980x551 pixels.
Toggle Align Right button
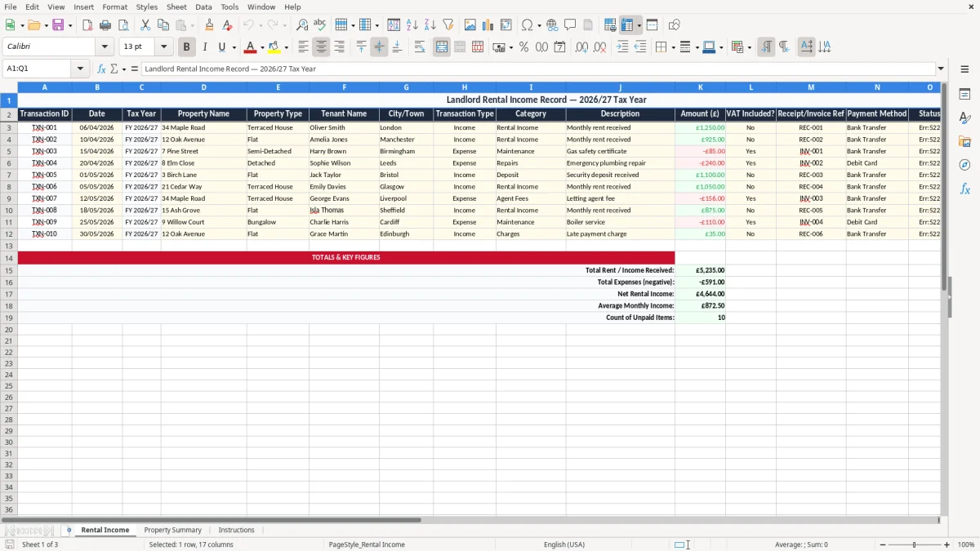339,47
